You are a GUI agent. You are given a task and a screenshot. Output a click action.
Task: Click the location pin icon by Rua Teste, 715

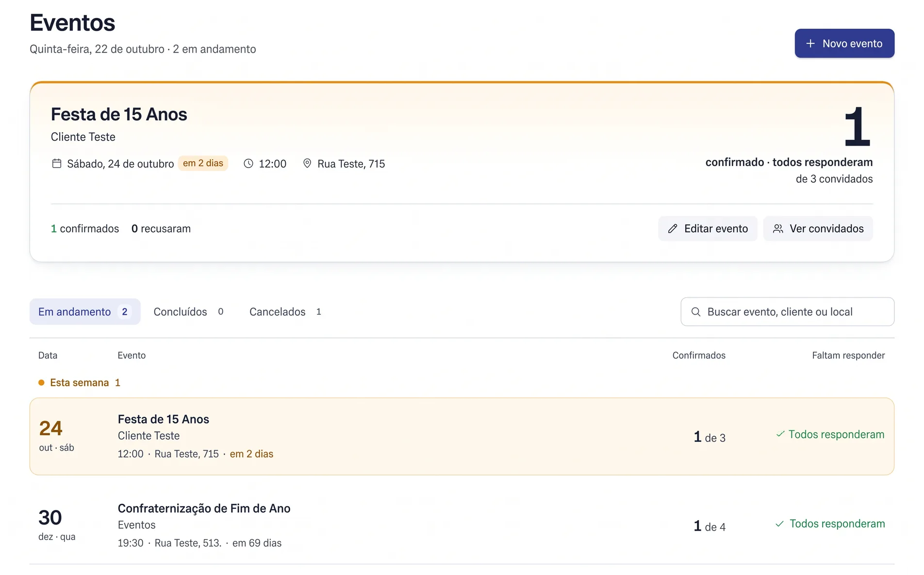307,164
